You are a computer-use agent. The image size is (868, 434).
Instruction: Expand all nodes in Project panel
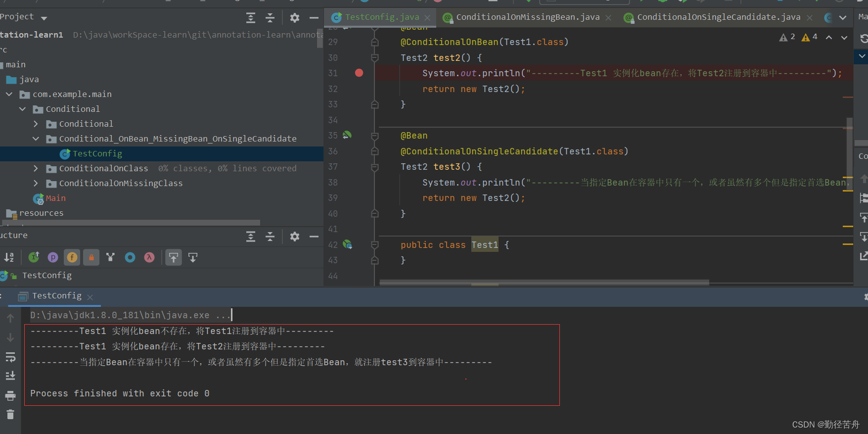(251, 18)
